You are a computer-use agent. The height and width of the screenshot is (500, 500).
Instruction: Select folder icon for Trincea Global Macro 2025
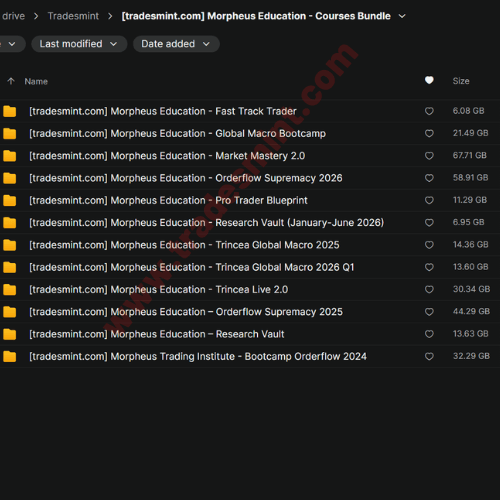pyautogui.click(x=10, y=245)
